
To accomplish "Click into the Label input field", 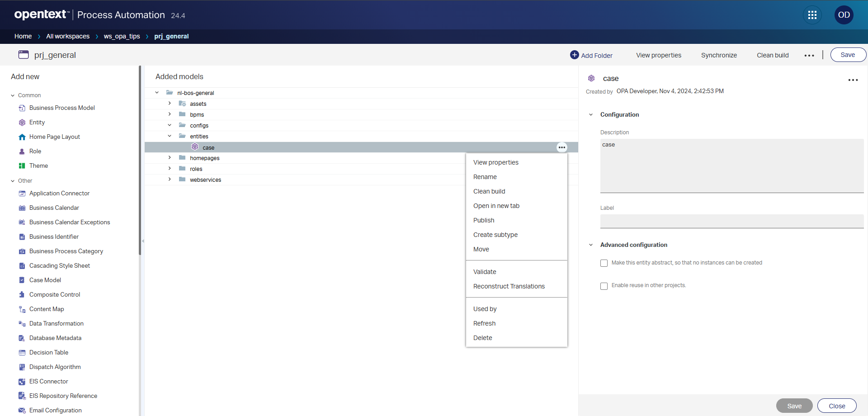I will click(x=731, y=221).
